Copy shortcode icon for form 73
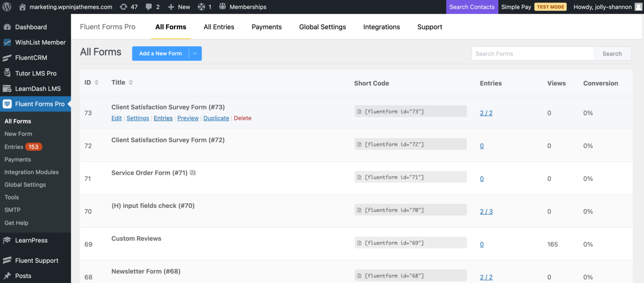This screenshot has height=283, width=644. pyautogui.click(x=359, y=111)
